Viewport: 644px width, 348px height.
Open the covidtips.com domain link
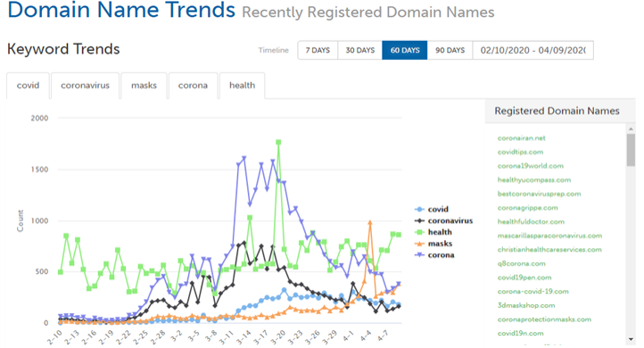coord(520,152)
